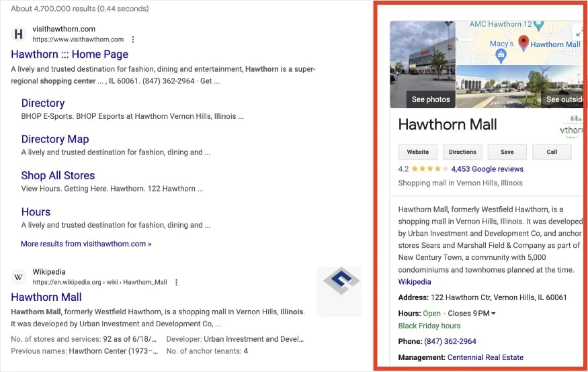Open the See outside street view image
Screen dimensions: 588x372
pos(519,87)
